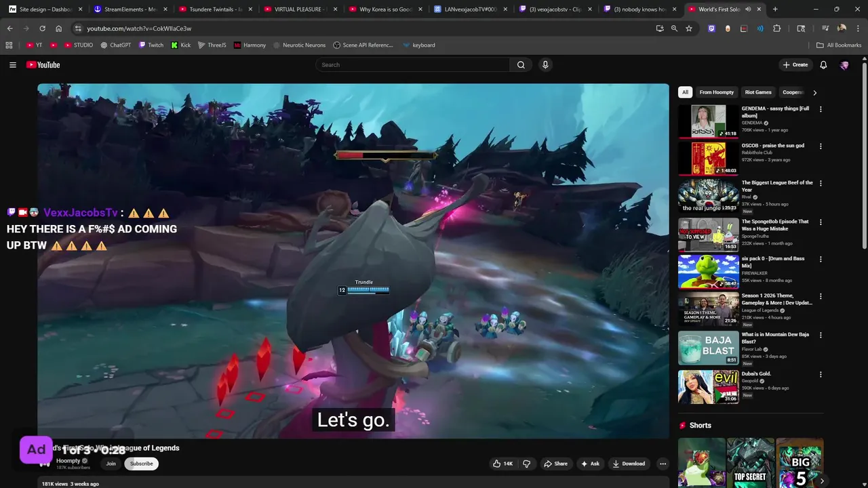Open the Twitch bookmark

151,45
